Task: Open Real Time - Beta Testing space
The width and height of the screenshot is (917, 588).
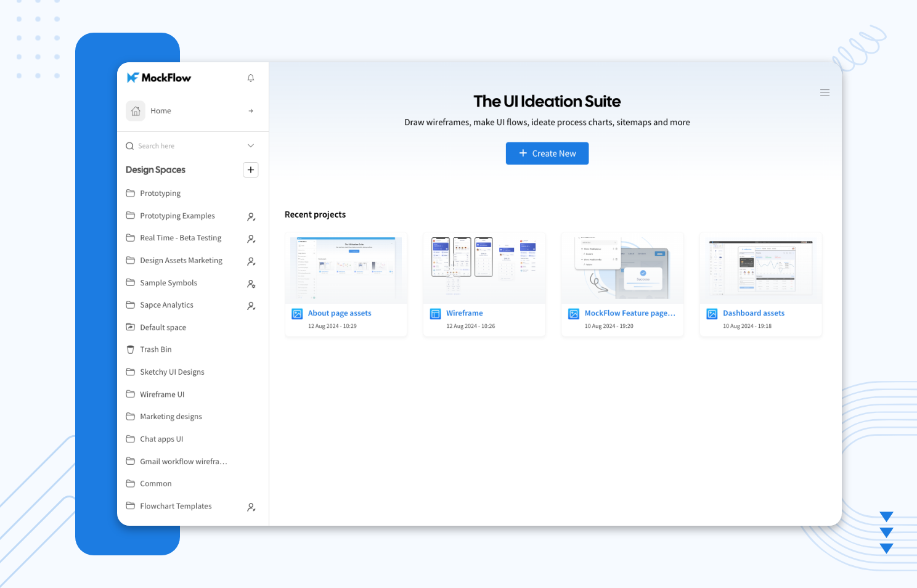Action: click(181, 238)
